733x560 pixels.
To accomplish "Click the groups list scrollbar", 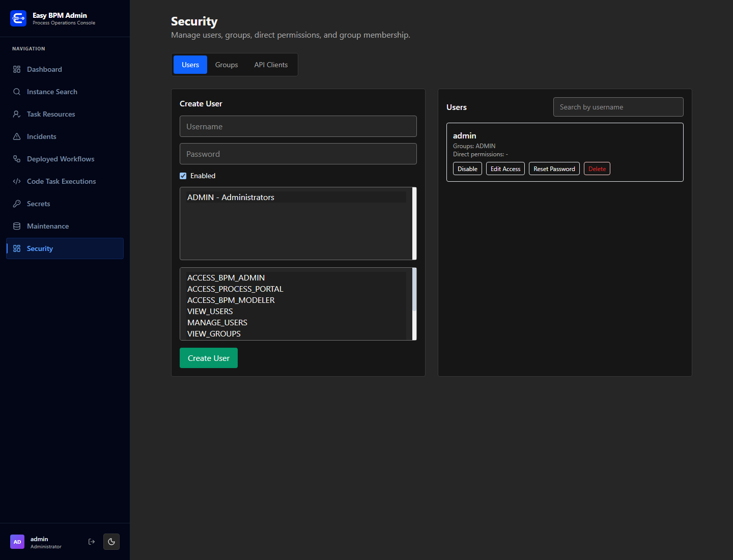I will 414,223.
